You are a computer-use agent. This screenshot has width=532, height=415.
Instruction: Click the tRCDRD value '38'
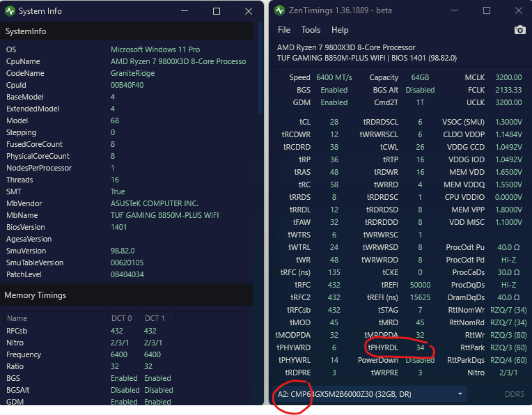click(x=334, y=147)
